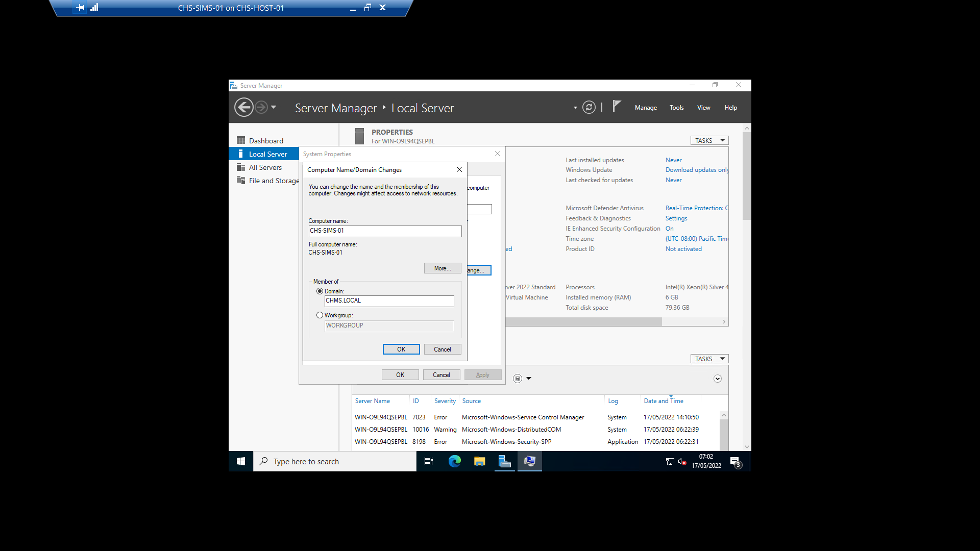This screenshot has height=551, width=980.
Task: Open the notifications flag icon
Action: point(617,107)
